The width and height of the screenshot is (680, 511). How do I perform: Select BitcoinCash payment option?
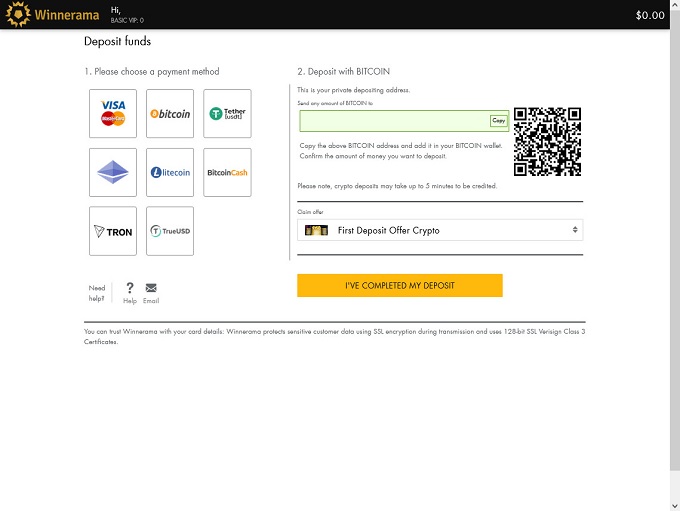pos(227,172)
